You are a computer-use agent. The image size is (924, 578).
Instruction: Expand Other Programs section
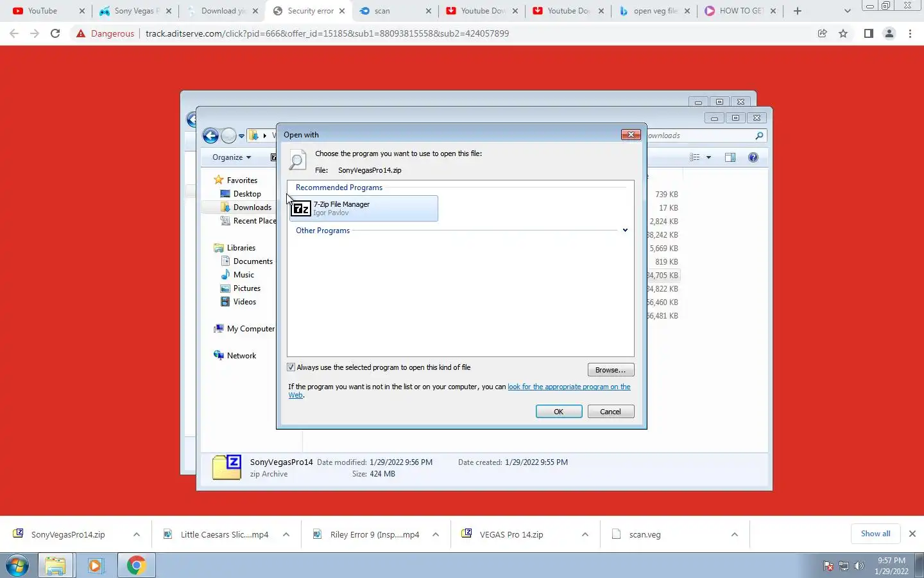tap(625, 231)
